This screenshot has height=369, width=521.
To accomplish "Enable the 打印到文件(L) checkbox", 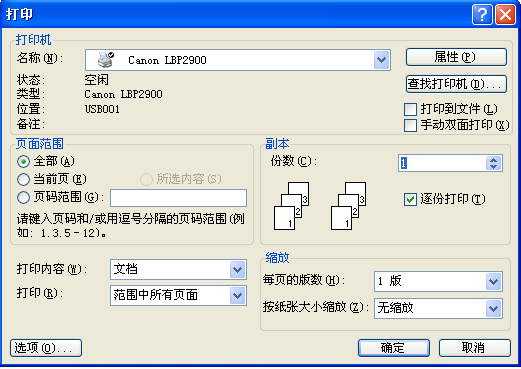I will pos(410,109).
